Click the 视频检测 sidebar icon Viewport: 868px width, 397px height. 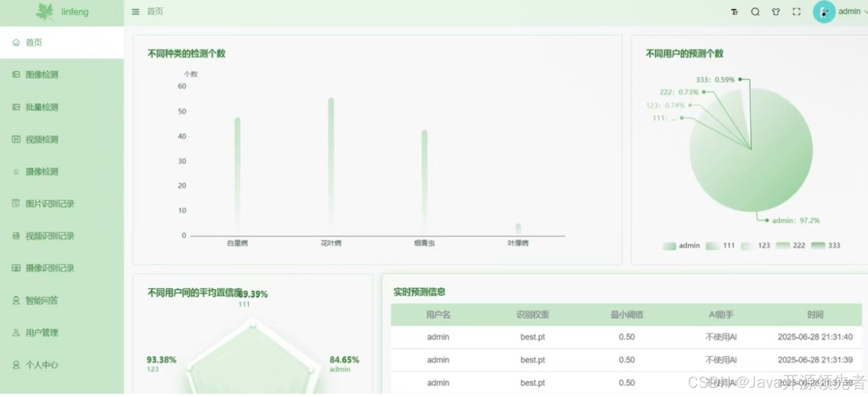click(16, 139)
